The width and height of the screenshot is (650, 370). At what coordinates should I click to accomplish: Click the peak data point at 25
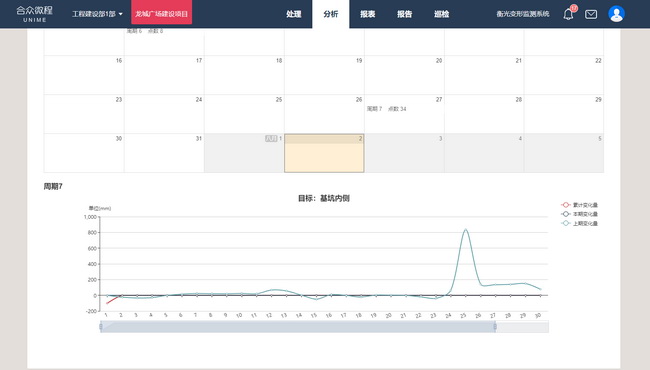(x=466, y=230)
